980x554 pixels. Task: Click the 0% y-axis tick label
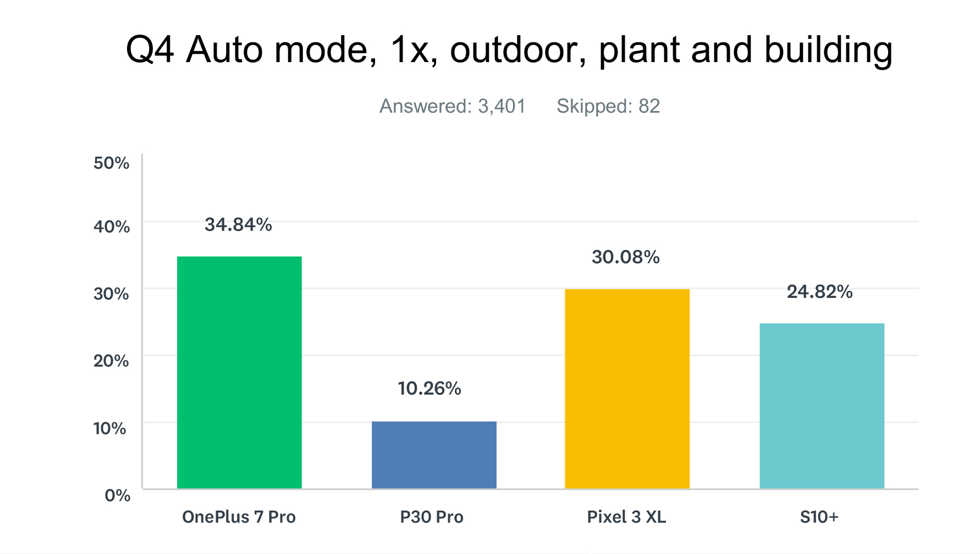(x=118, y=495)
